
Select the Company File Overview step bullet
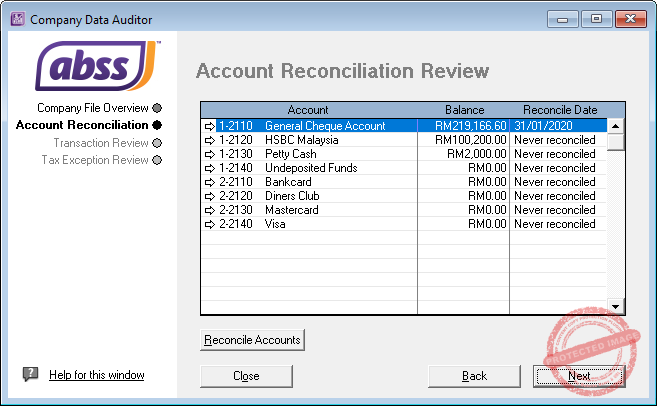[157, 108]
